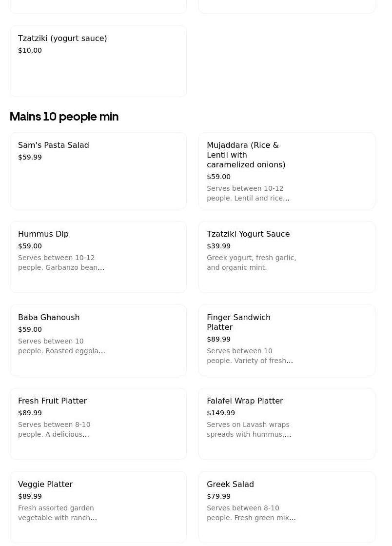Click the Baba Ghanoush $59.00 price
Image resolution: width=392 pixels, height=546 pixels.
pyautogui.click(x=30, y=329)
